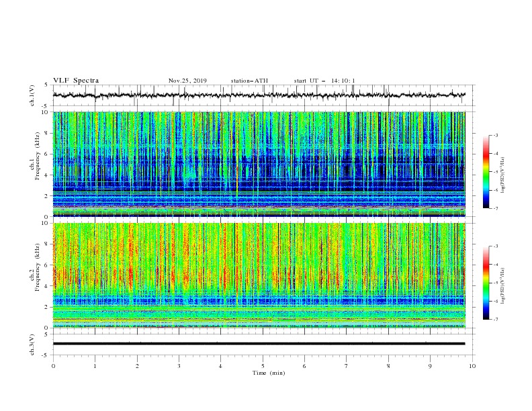Click time axis tick label "9"
The width and height of the screenshot is (532, 411).
coord(430,366)
